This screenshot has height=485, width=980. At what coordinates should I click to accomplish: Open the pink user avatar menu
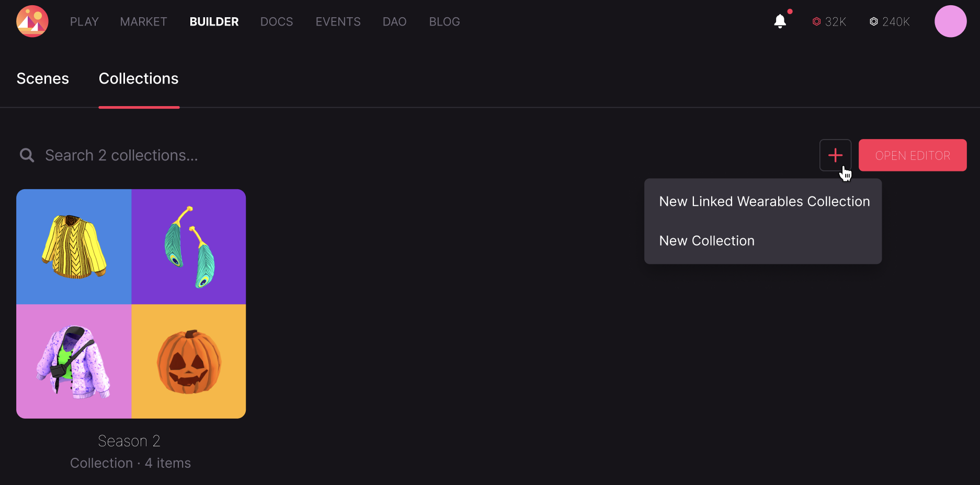(950, 21)
